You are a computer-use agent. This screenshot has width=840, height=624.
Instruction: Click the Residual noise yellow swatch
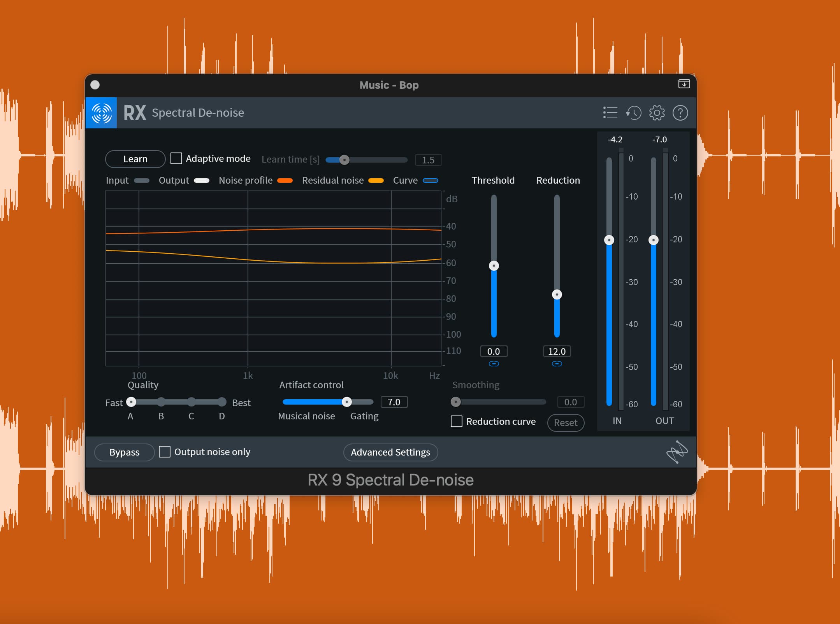point(376,181)
